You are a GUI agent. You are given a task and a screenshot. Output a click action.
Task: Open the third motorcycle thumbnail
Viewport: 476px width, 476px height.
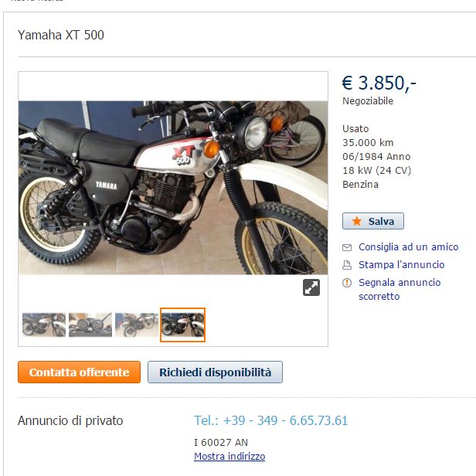pyautogui.click(x=137, y=325)
